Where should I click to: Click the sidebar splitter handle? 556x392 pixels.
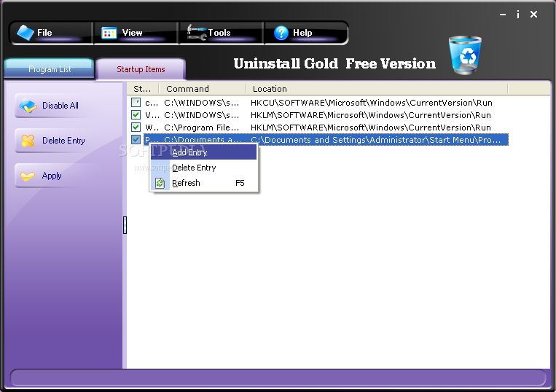point(125,225)
